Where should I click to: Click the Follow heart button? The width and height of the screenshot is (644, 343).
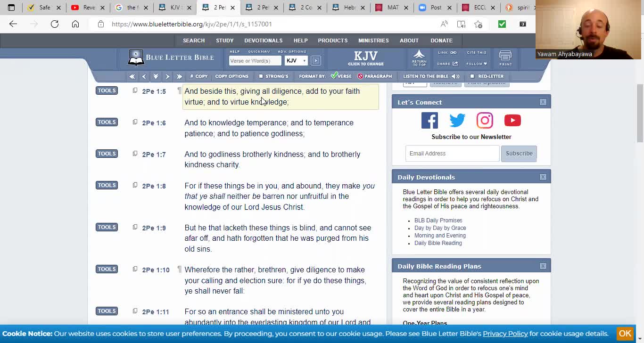point(477,64)
